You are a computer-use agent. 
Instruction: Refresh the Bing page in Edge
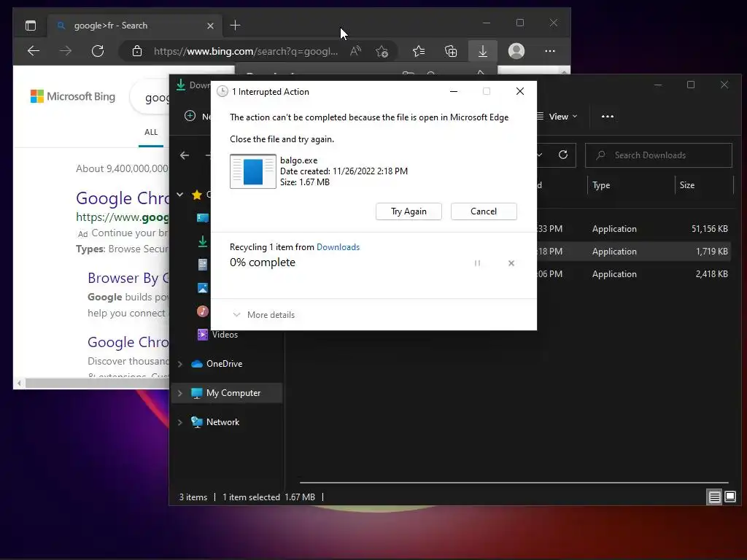pyautogui.click(x=98, y=51)
